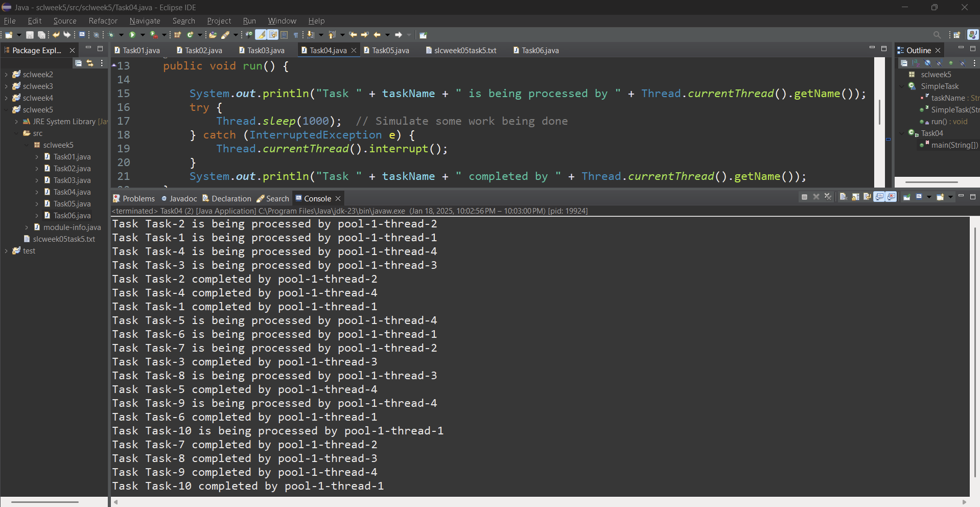The image size is (980, 507).
Task: Click the Debug bug icon in the toolbar
Action: pos(111,35)
